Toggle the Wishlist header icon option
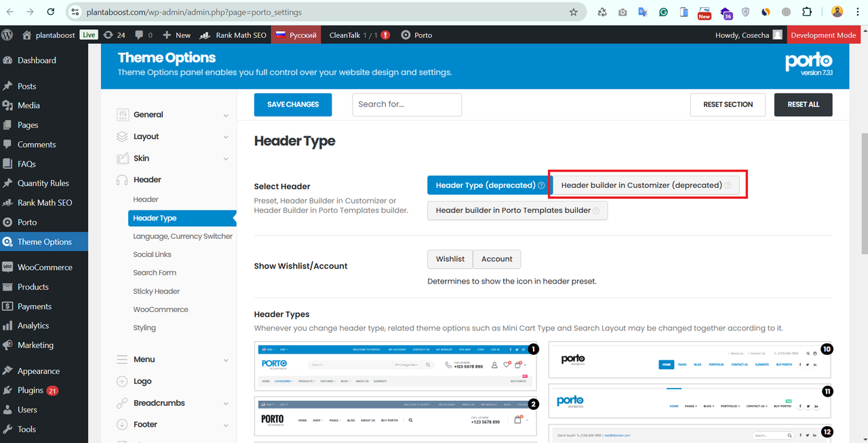The image size is (868, 443). pyautogui.click(x=450, y=259)
